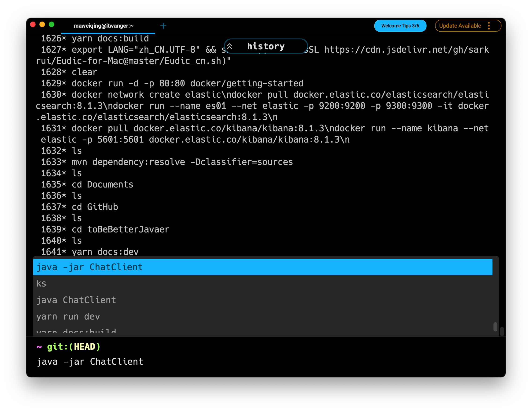Click the terminal output scrollbar thumb
This screenshot has width=532, height=412.
502,331
